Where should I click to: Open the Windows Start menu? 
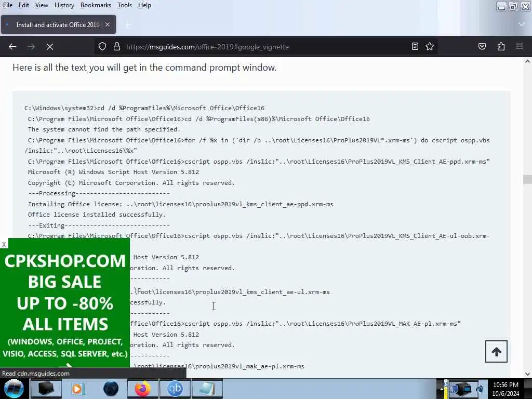pos(14,389)
